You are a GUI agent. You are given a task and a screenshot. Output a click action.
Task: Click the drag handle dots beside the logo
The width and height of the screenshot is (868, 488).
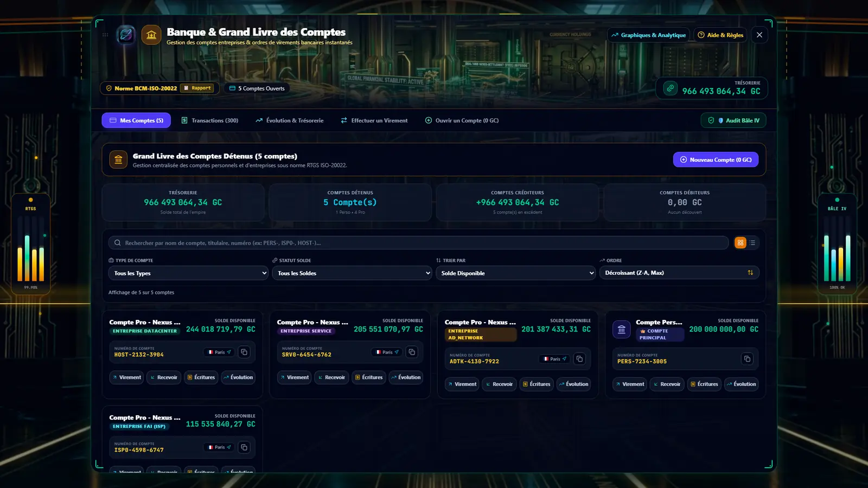(105, 35)
